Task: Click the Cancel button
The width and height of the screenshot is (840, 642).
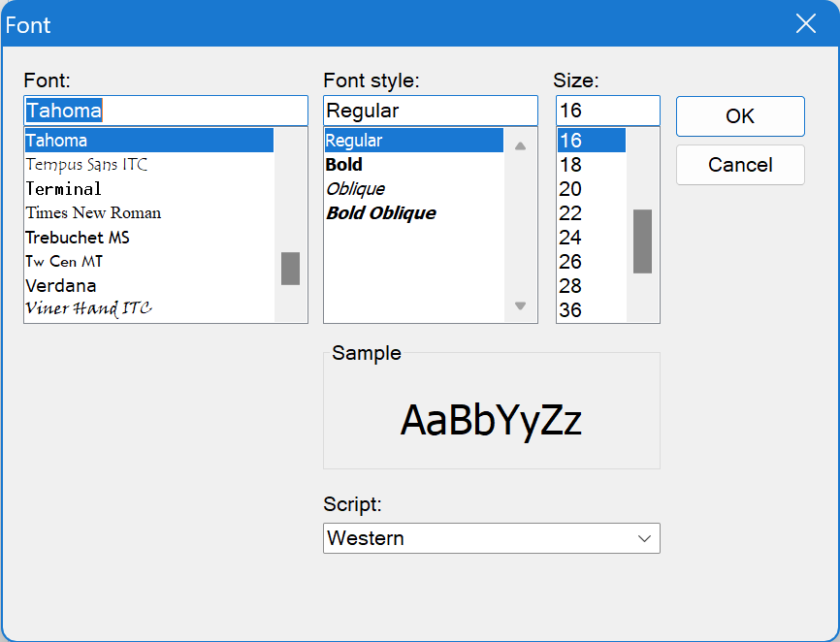Action: [740, 165]
